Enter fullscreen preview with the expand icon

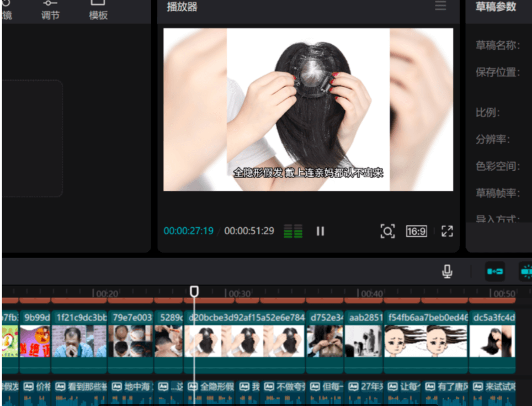(x=447, y=231)
